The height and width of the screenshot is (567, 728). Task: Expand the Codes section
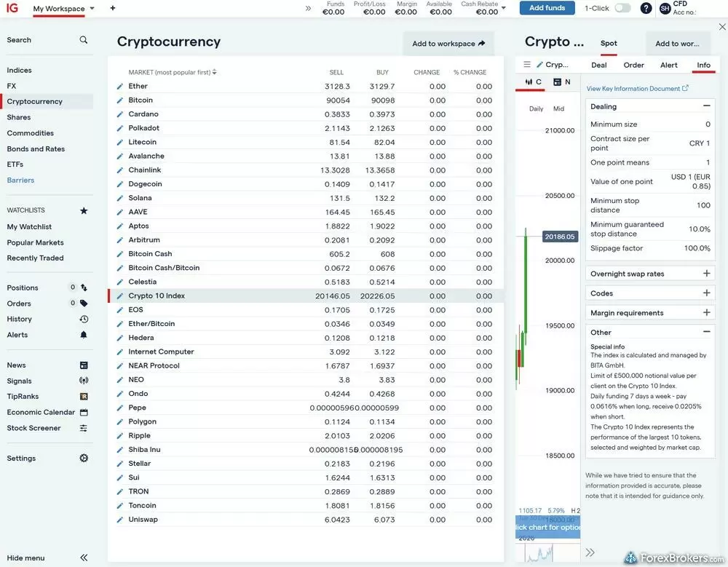[x=706, y=293]
